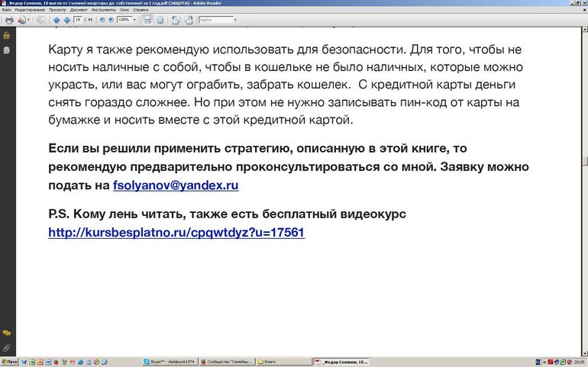Screen dimensions: 588x367
Task: Open the Инструменты menu
Action: coord(103,10)
